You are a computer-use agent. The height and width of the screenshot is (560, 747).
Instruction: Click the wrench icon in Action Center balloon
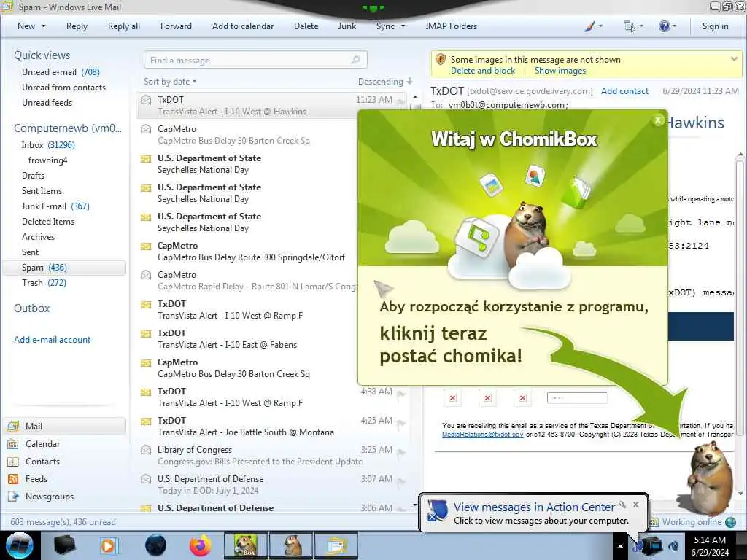pos(622,505)
